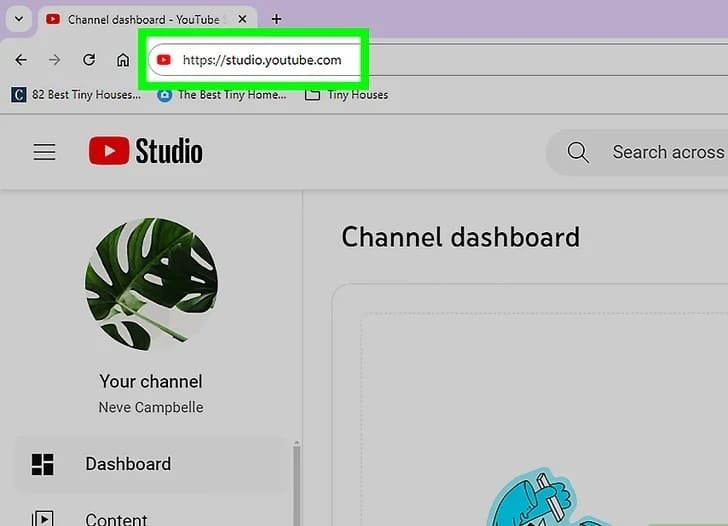Screen dimensions: 728x526
Task: Open Content in the sidebar
Action: click(x=116, y=518)
